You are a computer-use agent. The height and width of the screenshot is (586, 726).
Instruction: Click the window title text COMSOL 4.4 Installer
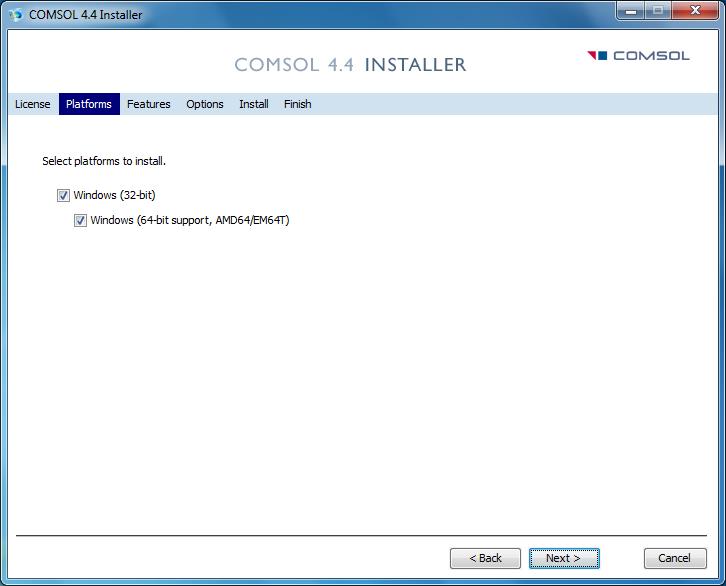click(85, 15)
